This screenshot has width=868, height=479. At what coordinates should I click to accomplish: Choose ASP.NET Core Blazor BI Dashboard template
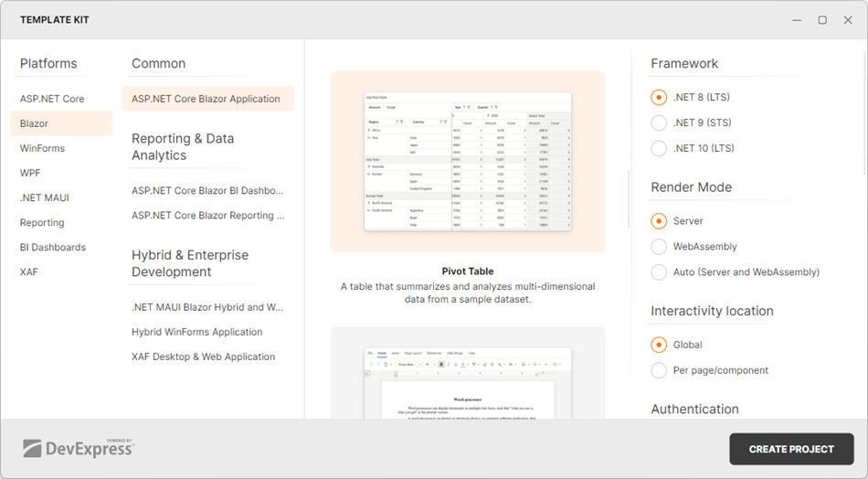[207, 190]
